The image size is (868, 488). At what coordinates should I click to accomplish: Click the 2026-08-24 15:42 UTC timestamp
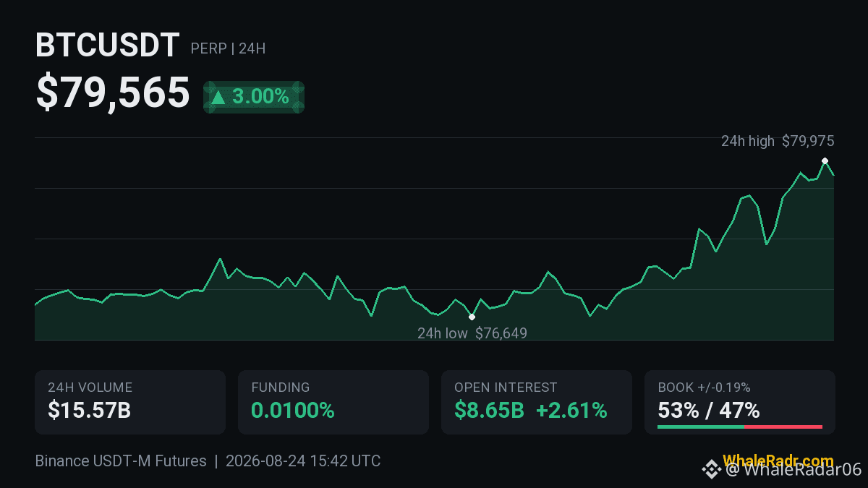[303, 461]
